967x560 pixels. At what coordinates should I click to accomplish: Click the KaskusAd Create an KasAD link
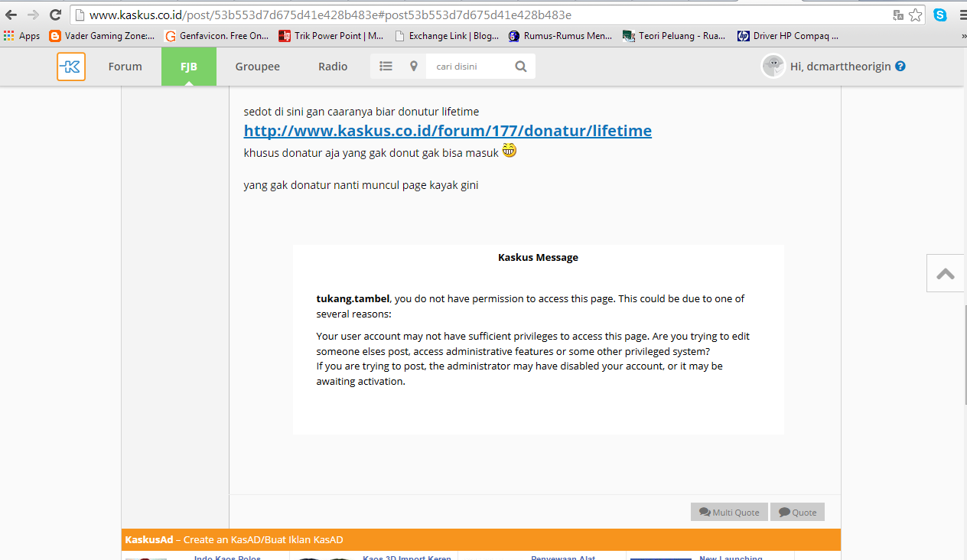pos(234,539)
